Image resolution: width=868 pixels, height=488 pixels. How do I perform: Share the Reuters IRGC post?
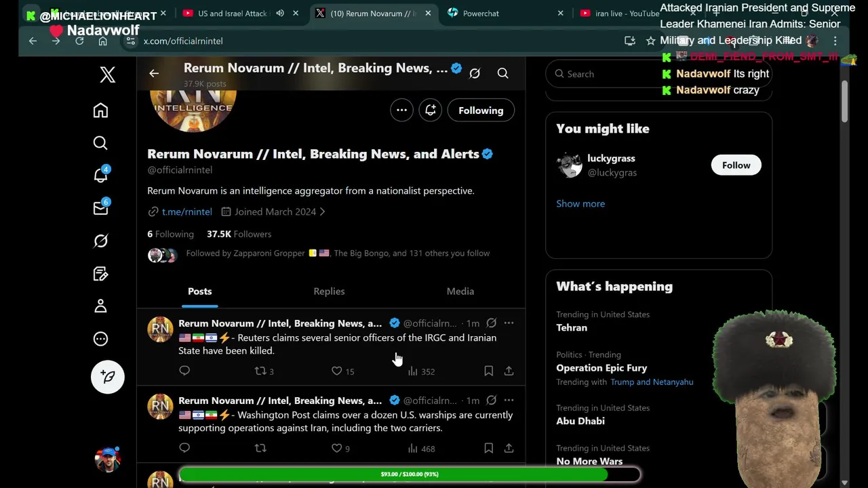509,371
